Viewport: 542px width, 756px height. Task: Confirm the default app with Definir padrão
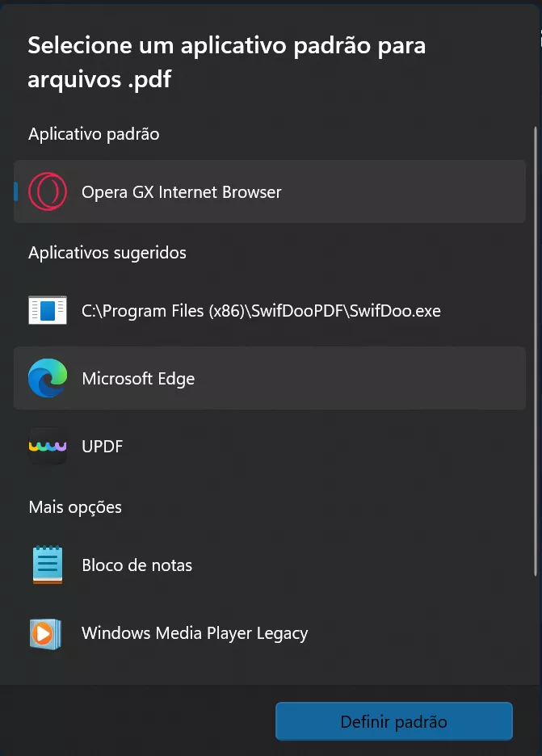[394, 720]
